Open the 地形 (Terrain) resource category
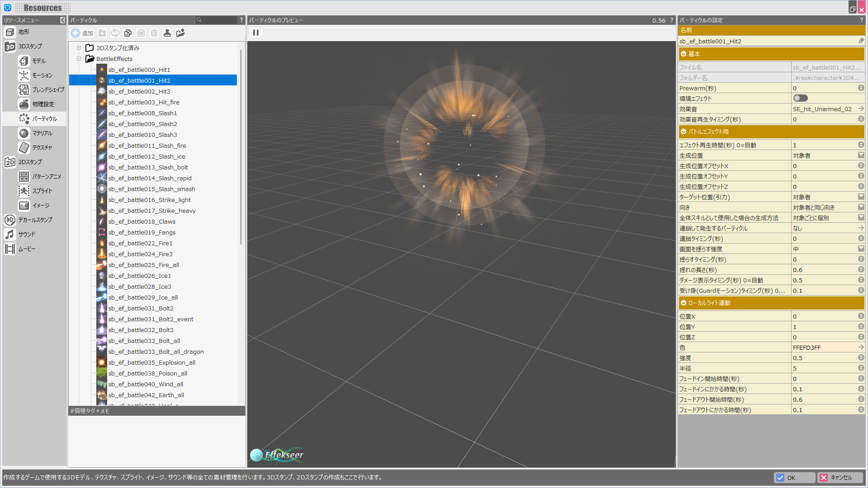Image resolution: width=868 pixels, height=488 pixels. 24,32
